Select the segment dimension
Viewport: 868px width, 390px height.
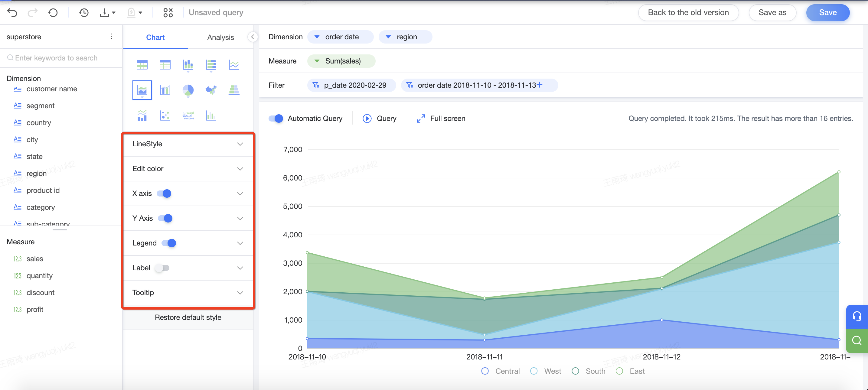point(41,106)
